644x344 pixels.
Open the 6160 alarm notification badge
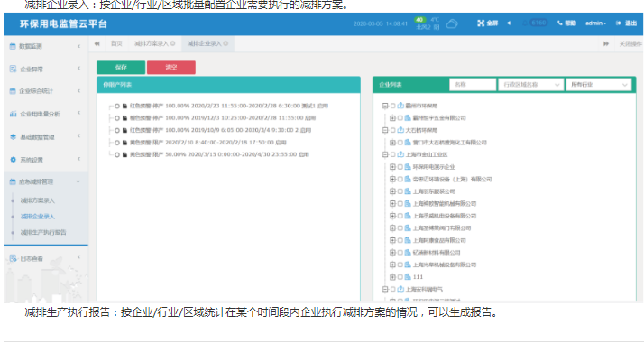tap(538, 23)
